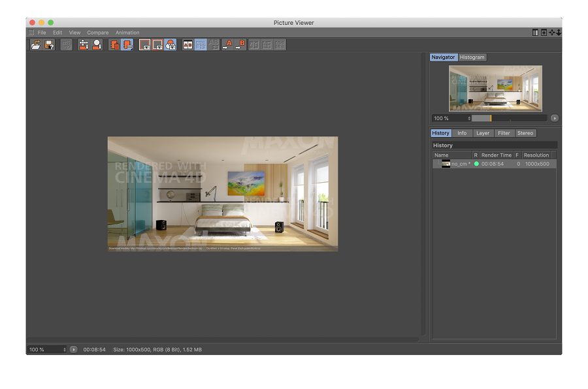
Task: Click the rendered bedroom image in viewer
Action: tap(223, 194)
